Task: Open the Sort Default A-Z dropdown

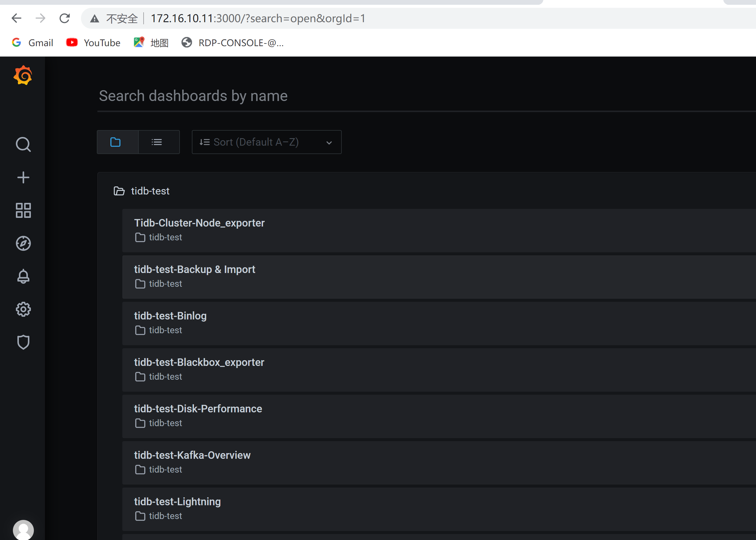Action: pyautogui.click(x=266, y=142)
